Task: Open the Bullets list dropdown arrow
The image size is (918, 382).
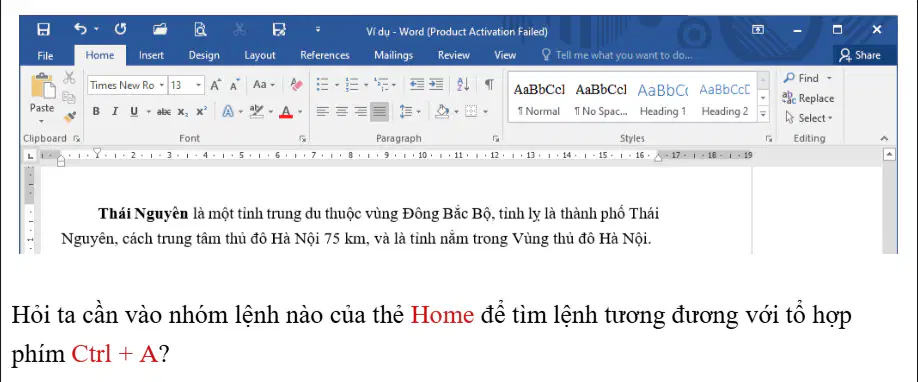Action: click(337, 86)
